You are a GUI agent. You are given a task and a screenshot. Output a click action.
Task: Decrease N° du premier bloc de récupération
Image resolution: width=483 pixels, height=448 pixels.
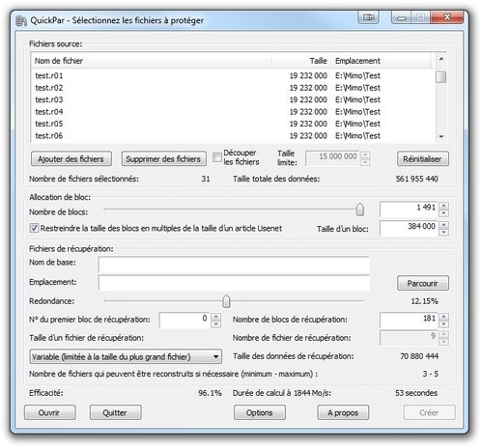pos(216,323)
